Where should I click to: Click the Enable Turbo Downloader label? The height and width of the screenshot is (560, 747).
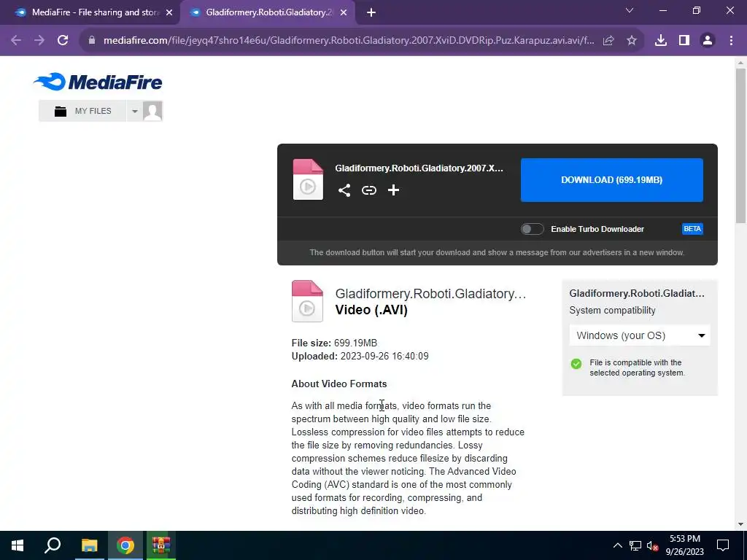point(597,229)
